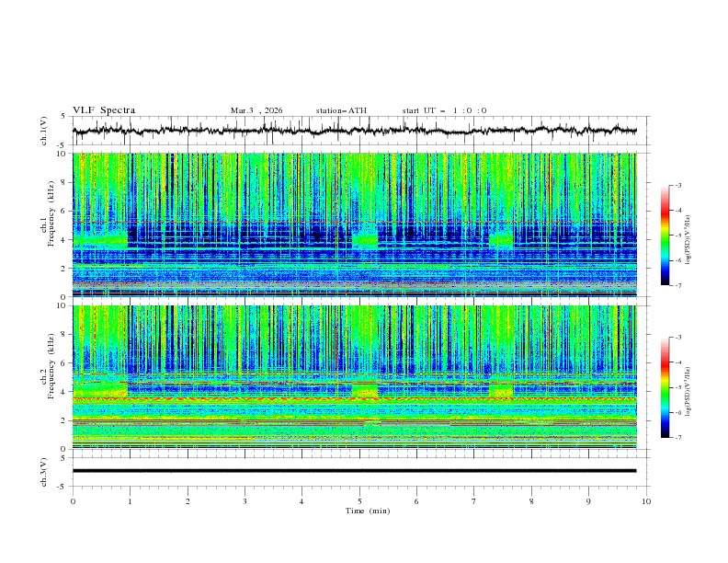Click time axis tick label "6"
The width and height of the screenshot is (728, 563).
click(x=416, y=501)
